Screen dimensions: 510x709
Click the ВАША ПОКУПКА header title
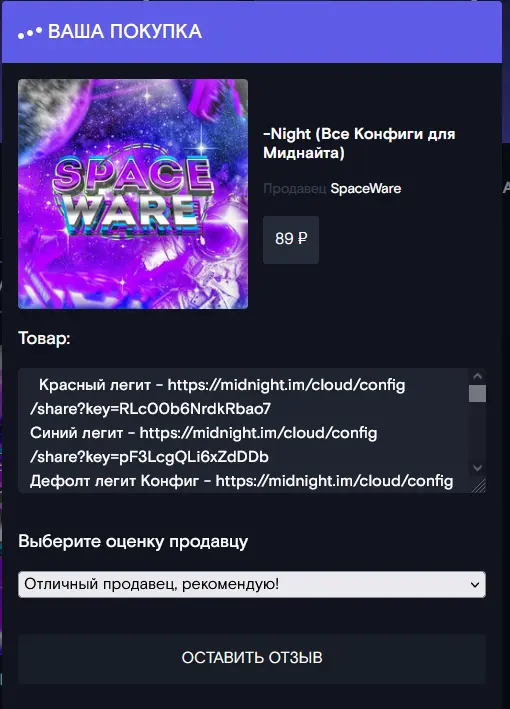click(125, 32)
